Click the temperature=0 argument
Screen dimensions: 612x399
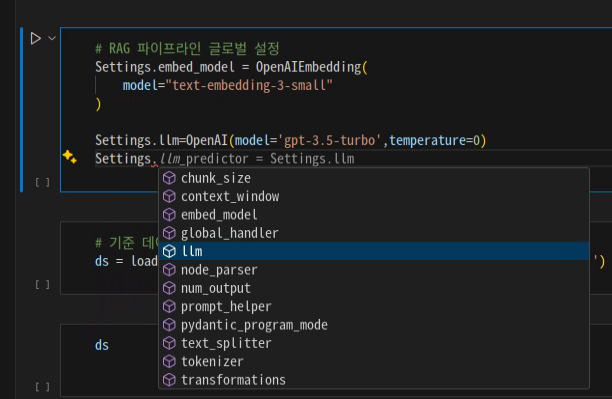coord(434,140)
